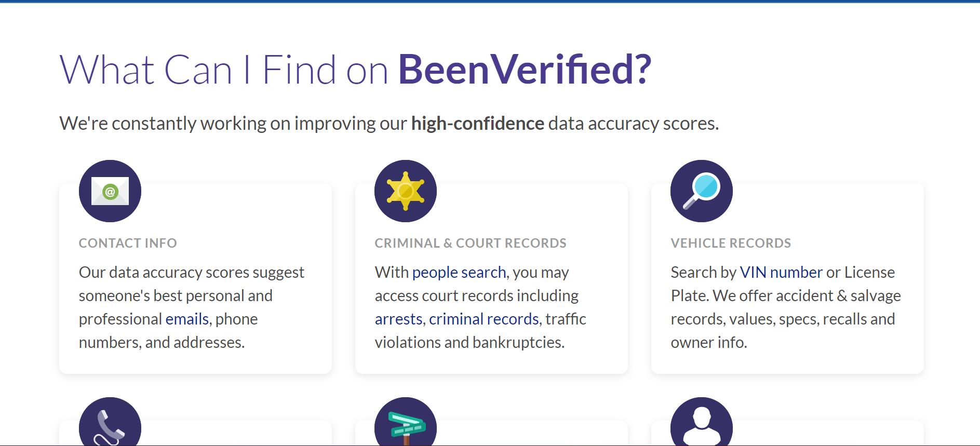Open the "VIN number" link
The image size is (980, 446).
click(x=781, y=272)
